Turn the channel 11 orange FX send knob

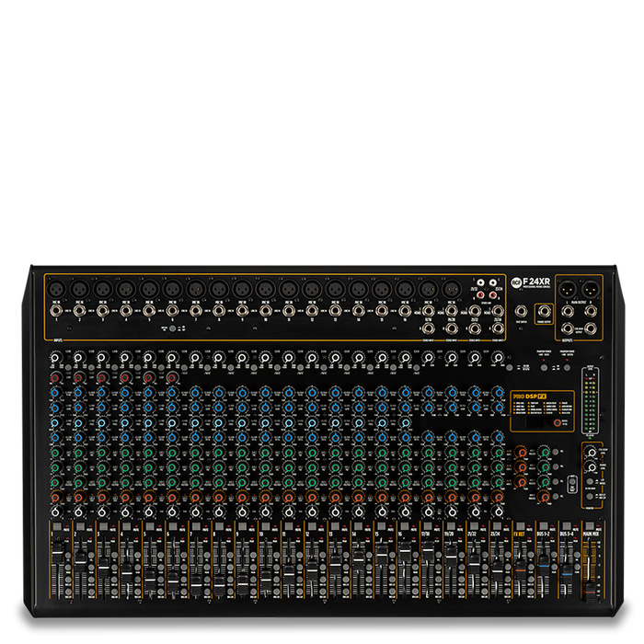[x=289, y=498]
